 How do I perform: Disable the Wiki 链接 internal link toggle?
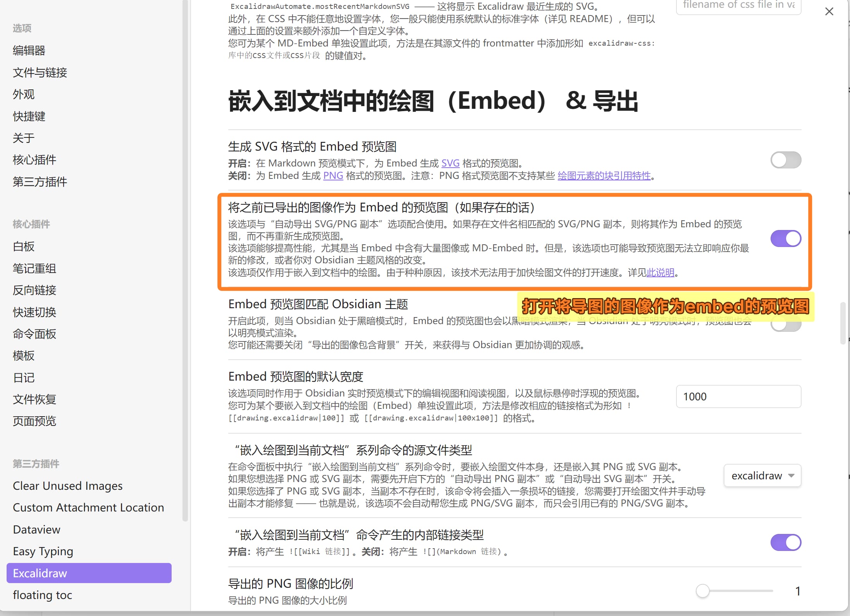click(x=785, y=542)
